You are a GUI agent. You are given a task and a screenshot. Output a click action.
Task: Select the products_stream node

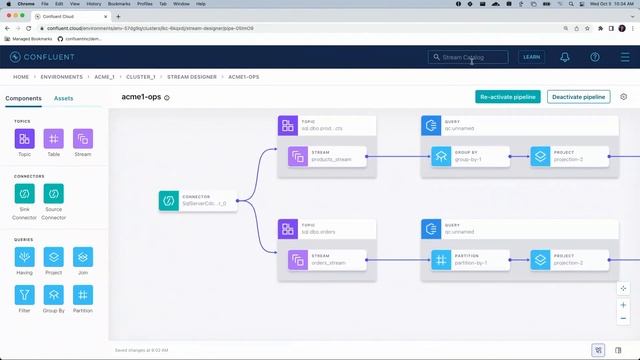tap(327, 156)
